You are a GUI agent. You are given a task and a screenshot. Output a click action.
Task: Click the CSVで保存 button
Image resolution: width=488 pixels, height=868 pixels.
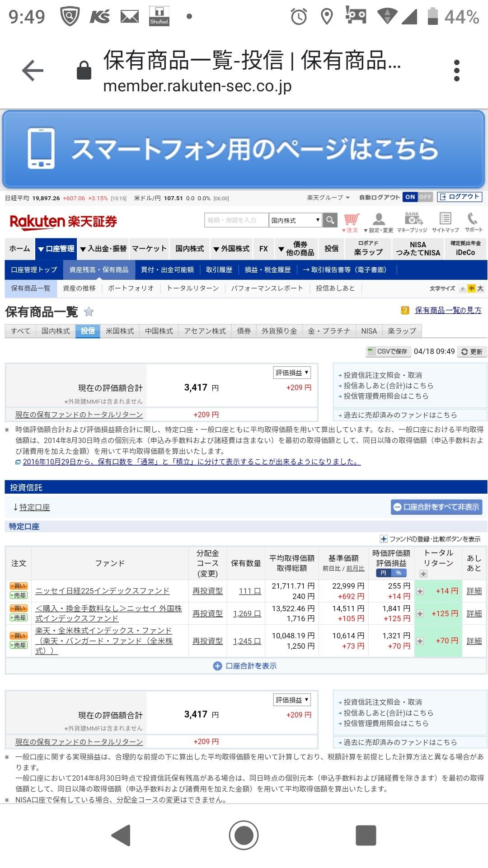coord(388,351)
